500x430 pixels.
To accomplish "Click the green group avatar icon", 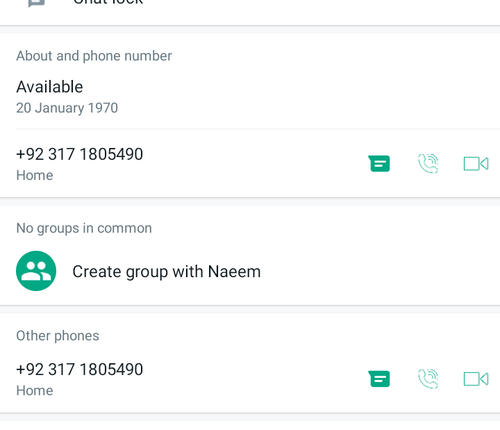I will pos(36,271).
